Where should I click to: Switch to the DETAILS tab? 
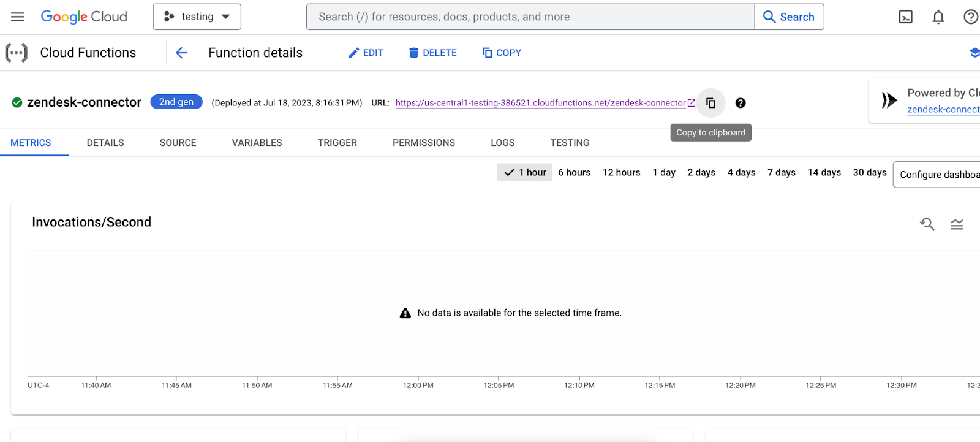coord(105,143)
